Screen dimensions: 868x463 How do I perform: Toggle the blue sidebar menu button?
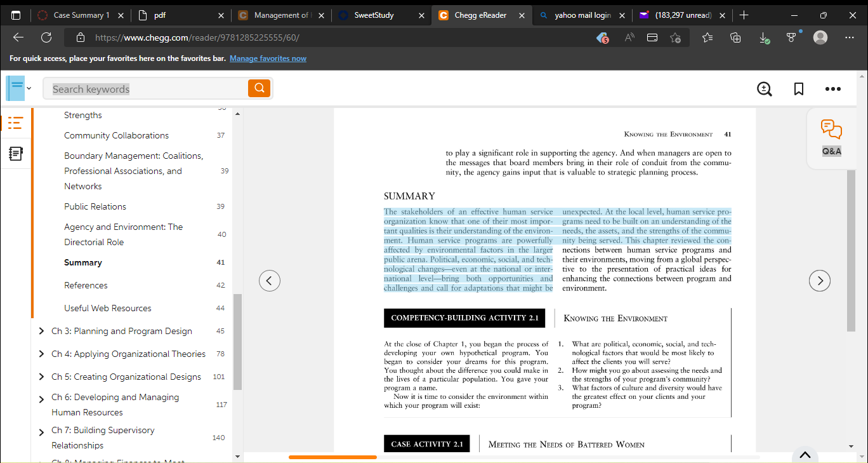pos(15,88)
